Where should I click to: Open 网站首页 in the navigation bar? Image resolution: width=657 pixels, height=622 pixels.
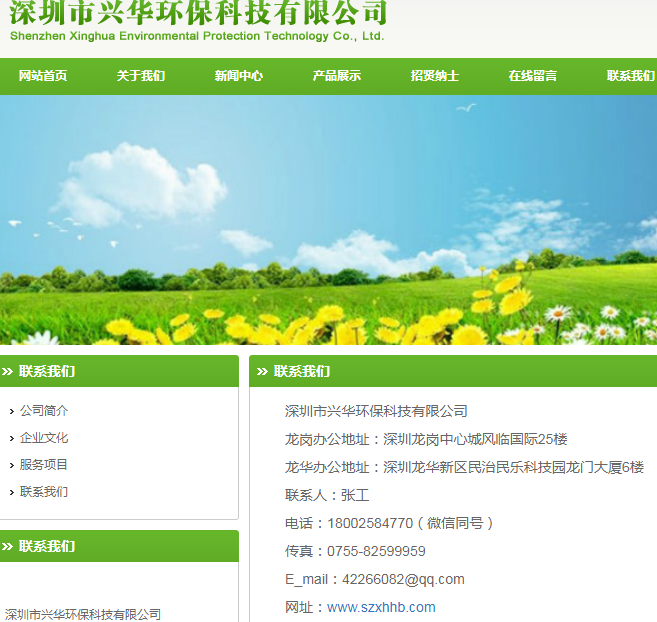tap(43, 76)
